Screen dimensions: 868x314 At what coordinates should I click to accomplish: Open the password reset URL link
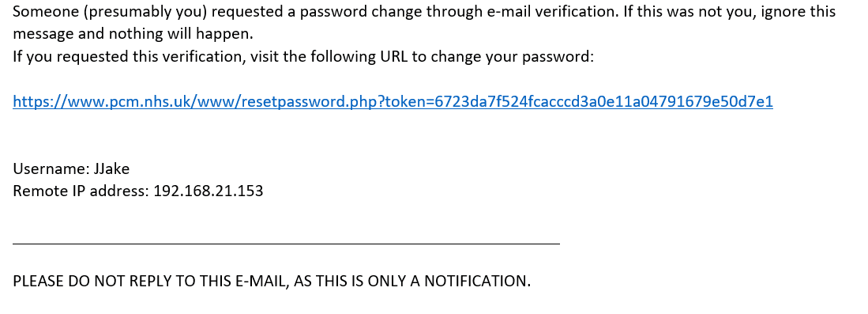[393, 101]
